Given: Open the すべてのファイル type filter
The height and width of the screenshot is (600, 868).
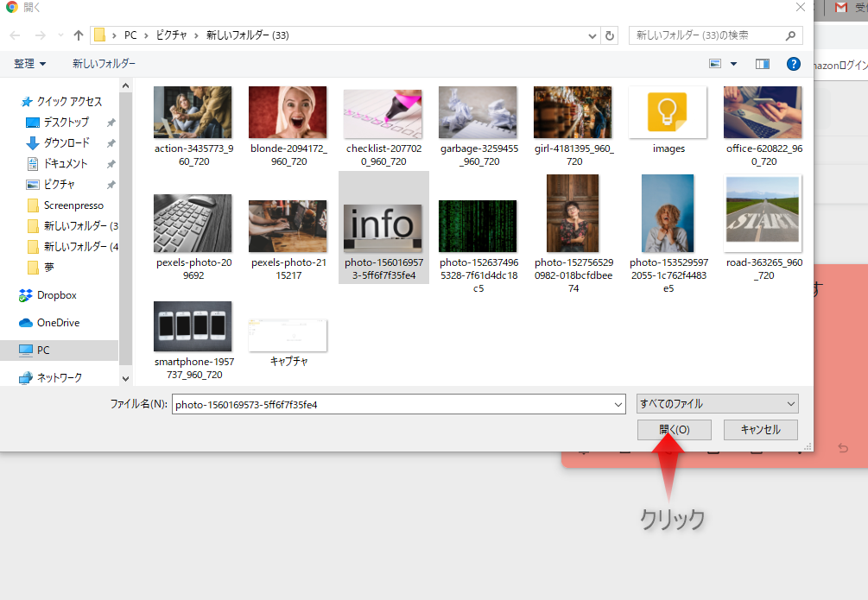Looking at the screenshot, I should pyautogui.click(x=718, y=404).
